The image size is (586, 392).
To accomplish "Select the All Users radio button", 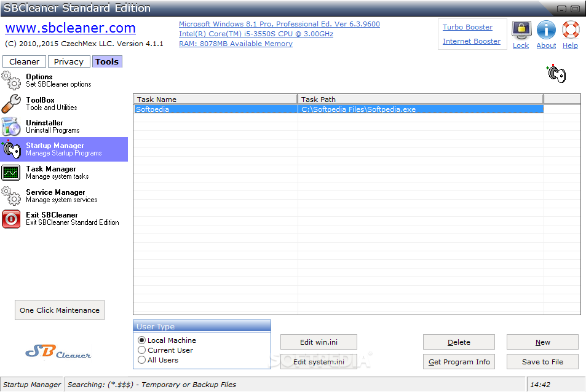I will 141,360.
